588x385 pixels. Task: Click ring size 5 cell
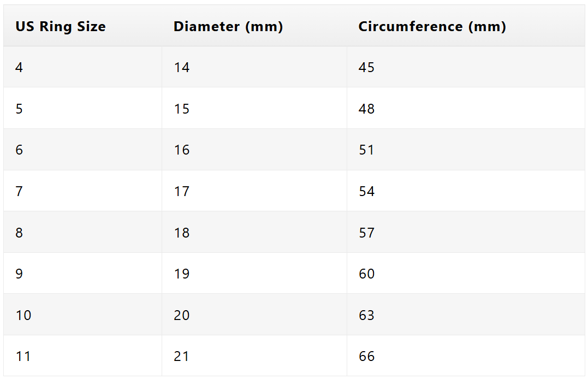click(82, 109)
